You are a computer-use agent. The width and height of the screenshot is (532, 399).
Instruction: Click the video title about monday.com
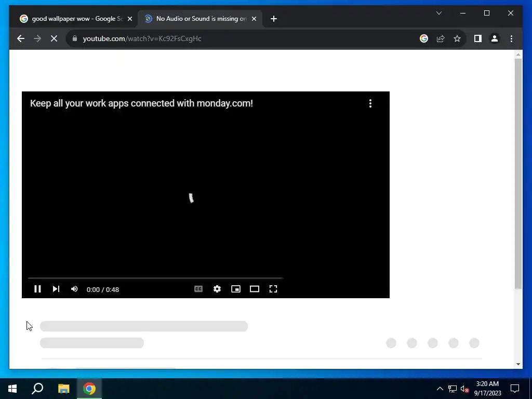tap(141, 103)
